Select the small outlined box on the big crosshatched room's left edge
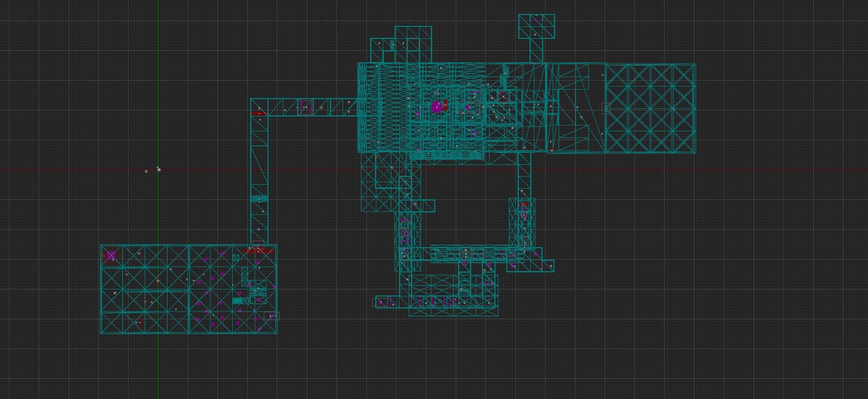868x399 pixels. [x=606, y=108]
